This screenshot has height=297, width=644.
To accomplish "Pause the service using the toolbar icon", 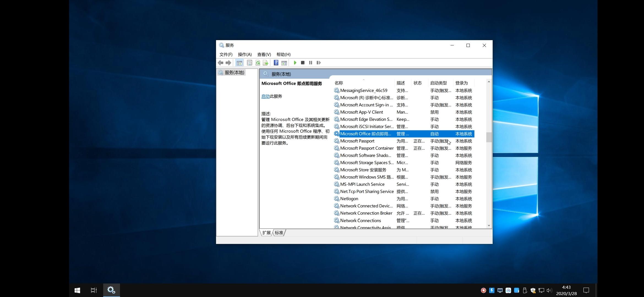I will (310, 63).
